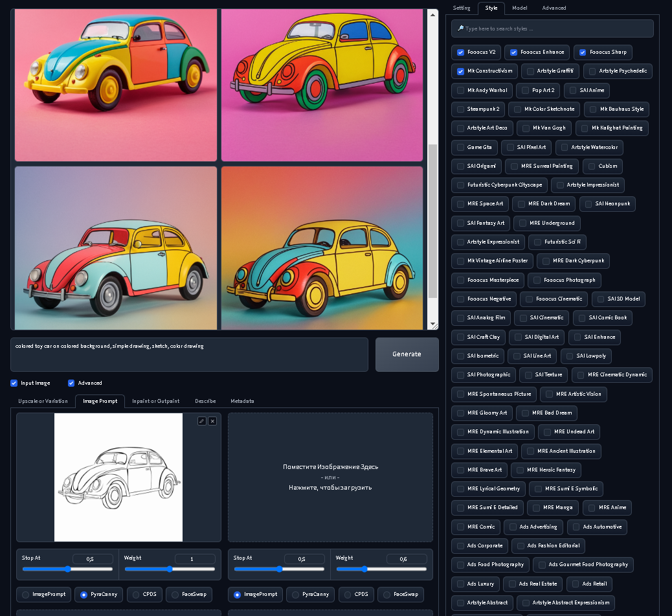
Task: Disable the Mk Constructivism style checkbox
Action: 461,71
